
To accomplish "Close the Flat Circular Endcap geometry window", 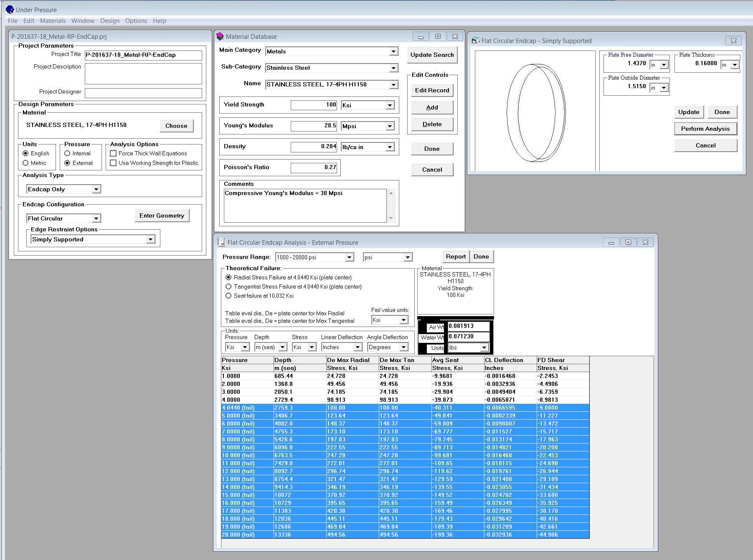I will pos(733,41).
